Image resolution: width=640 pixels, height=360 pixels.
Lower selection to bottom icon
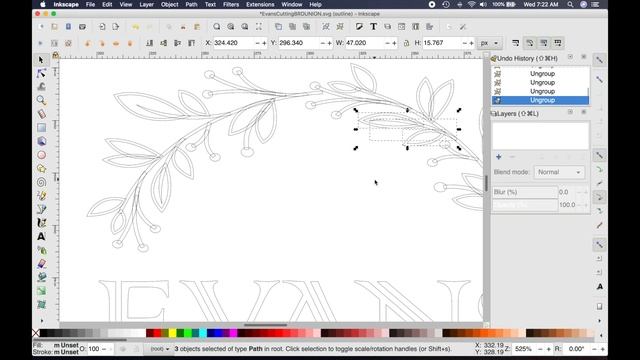click(150, 43)
